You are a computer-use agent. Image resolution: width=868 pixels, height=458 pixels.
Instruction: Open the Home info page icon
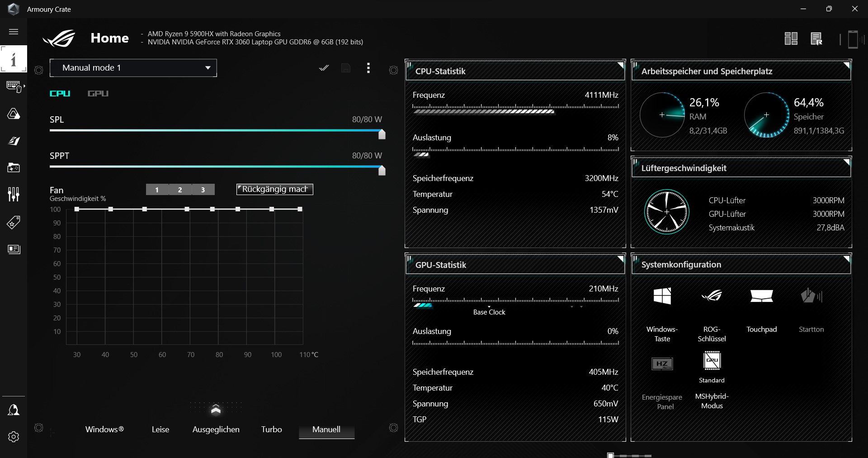click(x=14, y=59)
